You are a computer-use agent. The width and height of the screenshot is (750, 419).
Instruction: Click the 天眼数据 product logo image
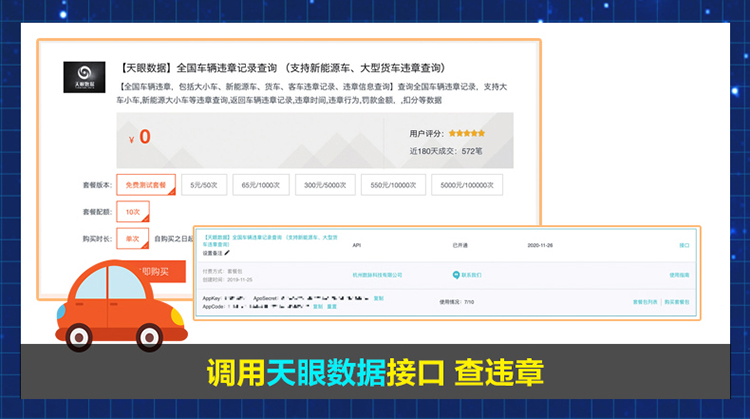[x=84, y=77]
